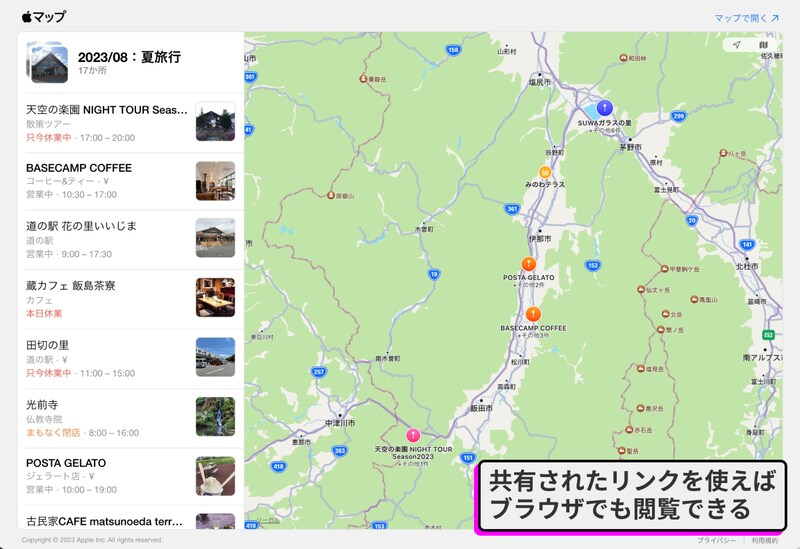Image resolution: width=800 pixels, height=549 pixels.
Task: Click the route 19 road shield
Action: coord(434,274)
